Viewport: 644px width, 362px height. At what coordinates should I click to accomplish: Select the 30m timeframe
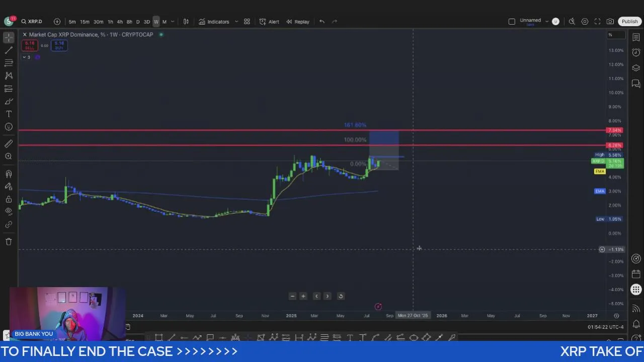point(98,22)
